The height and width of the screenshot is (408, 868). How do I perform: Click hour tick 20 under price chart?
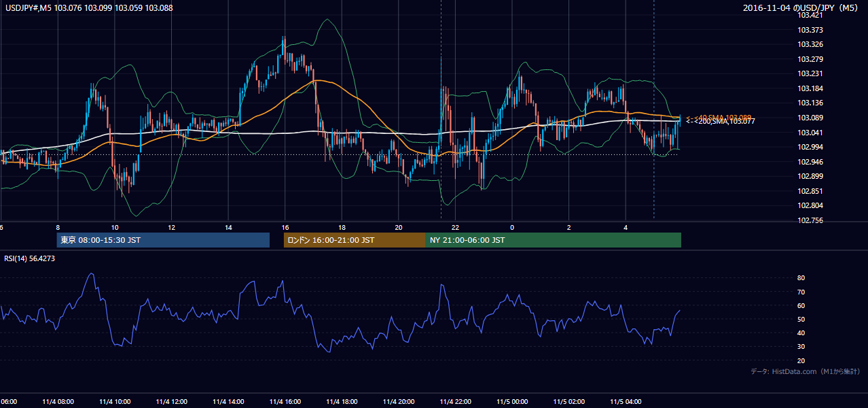(x=398, y=228)
